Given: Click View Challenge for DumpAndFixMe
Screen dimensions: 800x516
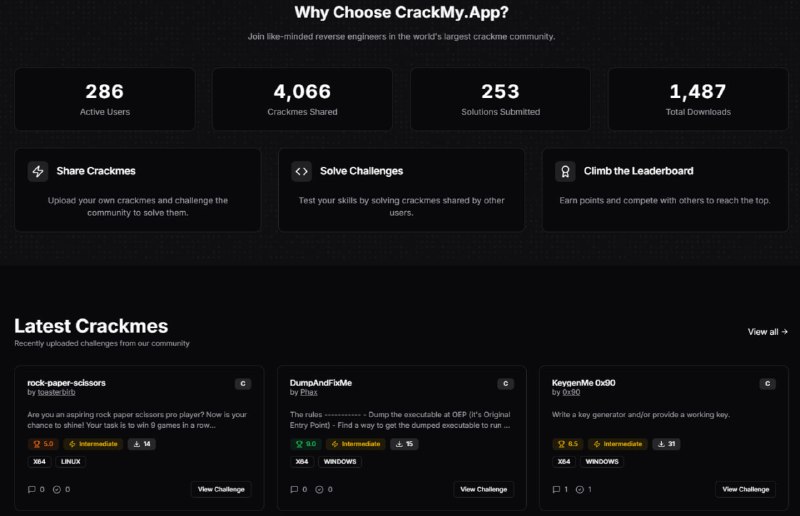Looking at the screenshot, I should (484, 489).
